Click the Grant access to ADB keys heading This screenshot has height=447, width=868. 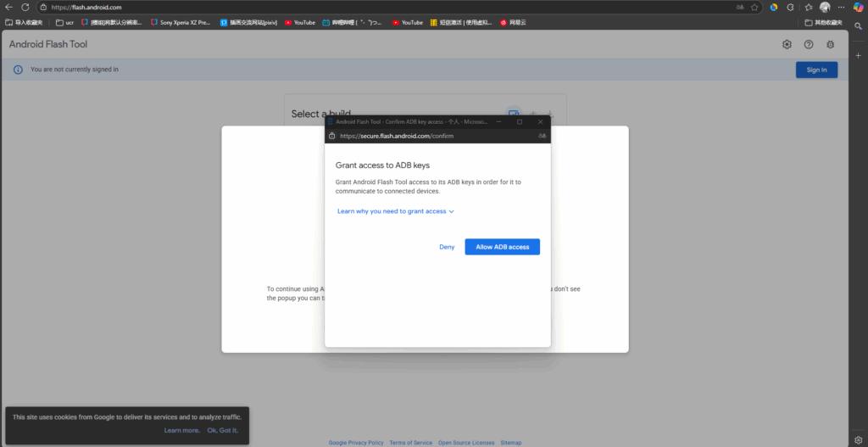pyautogui.click(x=382, y=165)
